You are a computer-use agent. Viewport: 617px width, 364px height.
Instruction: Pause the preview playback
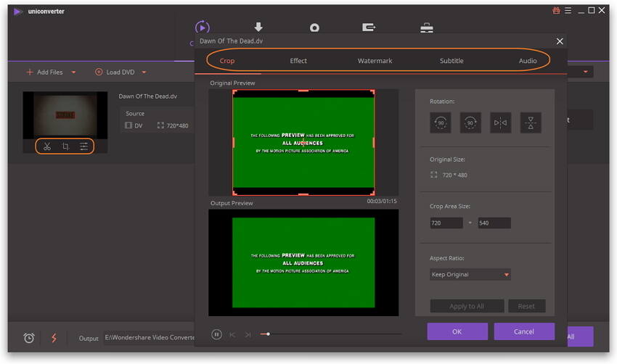[x=216, y=334]
